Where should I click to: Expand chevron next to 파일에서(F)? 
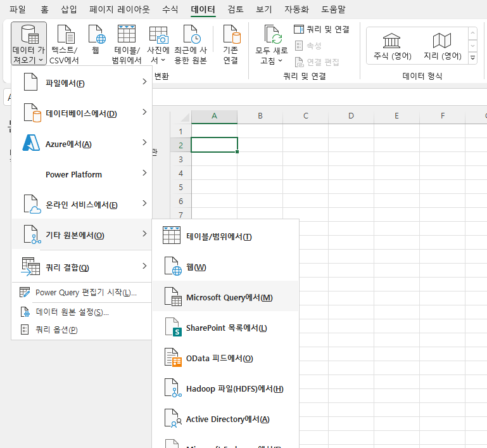(x=144, y=82)
